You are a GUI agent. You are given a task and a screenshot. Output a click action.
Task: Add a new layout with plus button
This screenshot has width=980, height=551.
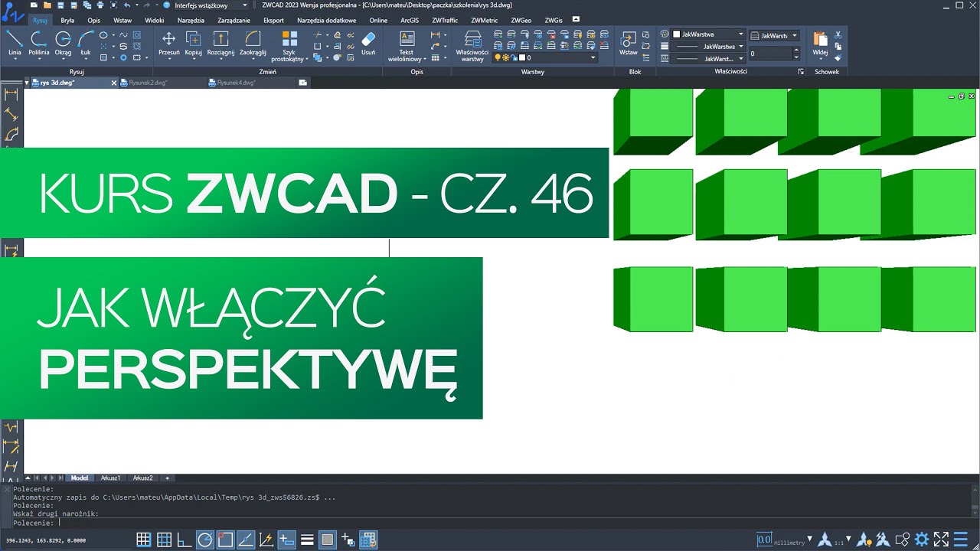click(x=168, y=478)
